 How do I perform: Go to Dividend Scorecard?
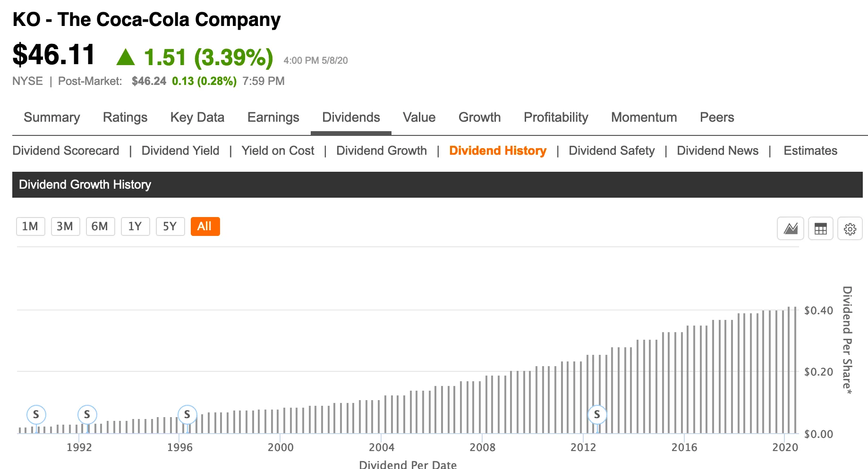coord(66,151)
